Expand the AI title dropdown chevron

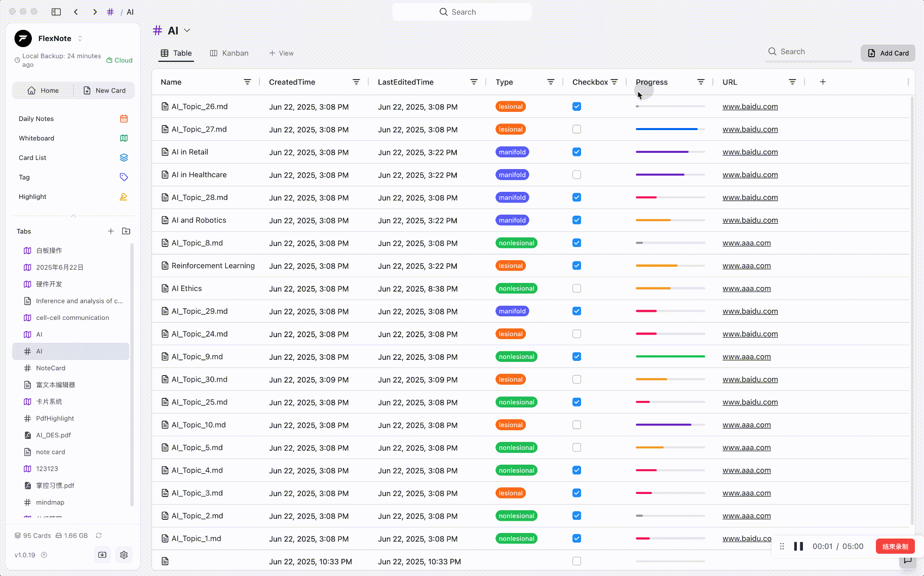(x=187, y=30)
